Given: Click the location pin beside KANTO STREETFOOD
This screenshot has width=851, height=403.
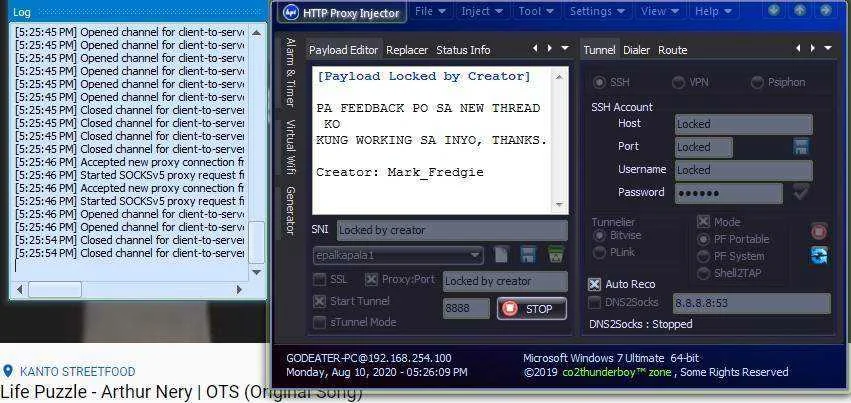Looking at the screenshot, I should pyautogui.click(x=8, y=372).
